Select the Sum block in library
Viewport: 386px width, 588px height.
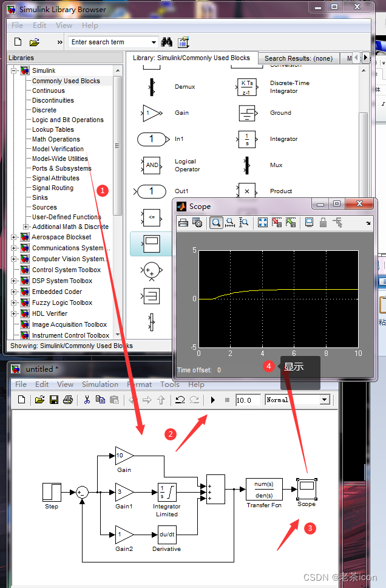(x=152, y=270)
